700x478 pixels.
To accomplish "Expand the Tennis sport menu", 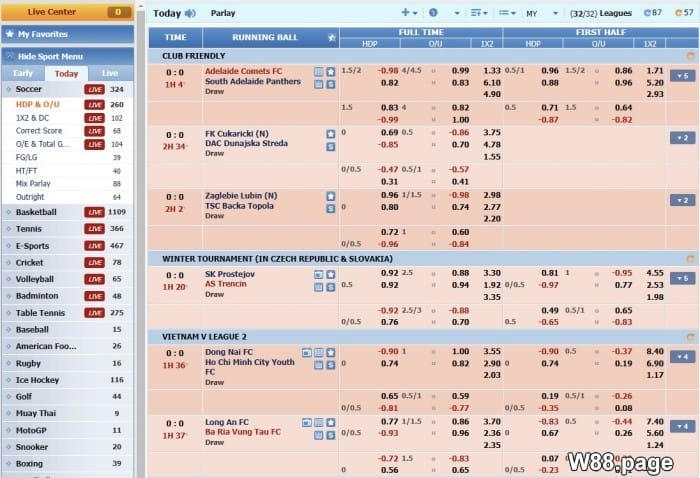I will coord(68,229).
